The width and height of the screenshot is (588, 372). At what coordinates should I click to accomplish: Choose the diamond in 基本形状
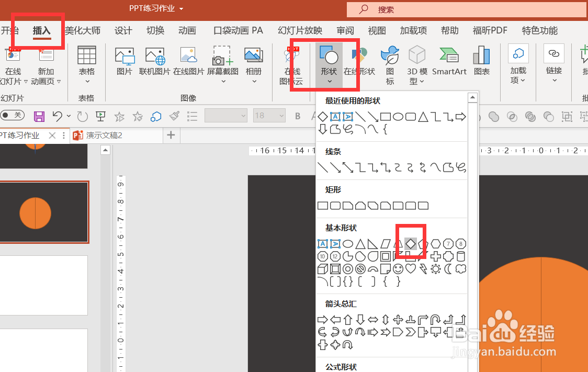coord(411,244)
